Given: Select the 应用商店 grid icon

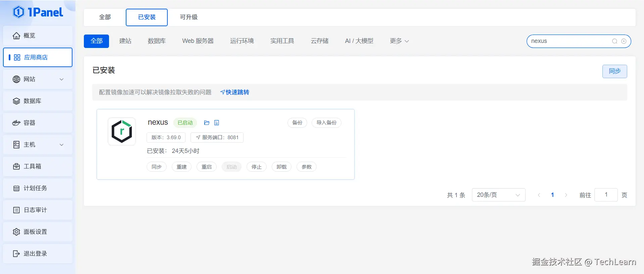Looking at the screenshot, I should [17, 57].
